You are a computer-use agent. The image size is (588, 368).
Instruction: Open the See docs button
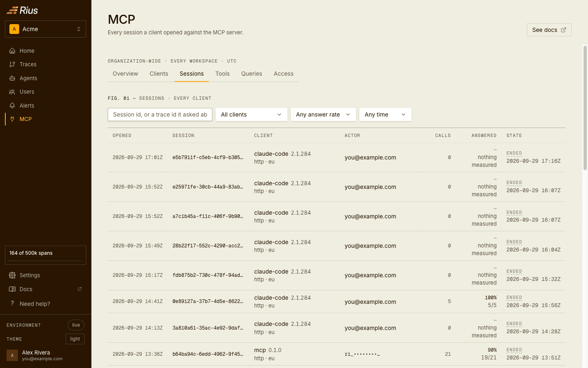(x=549, y=30)
